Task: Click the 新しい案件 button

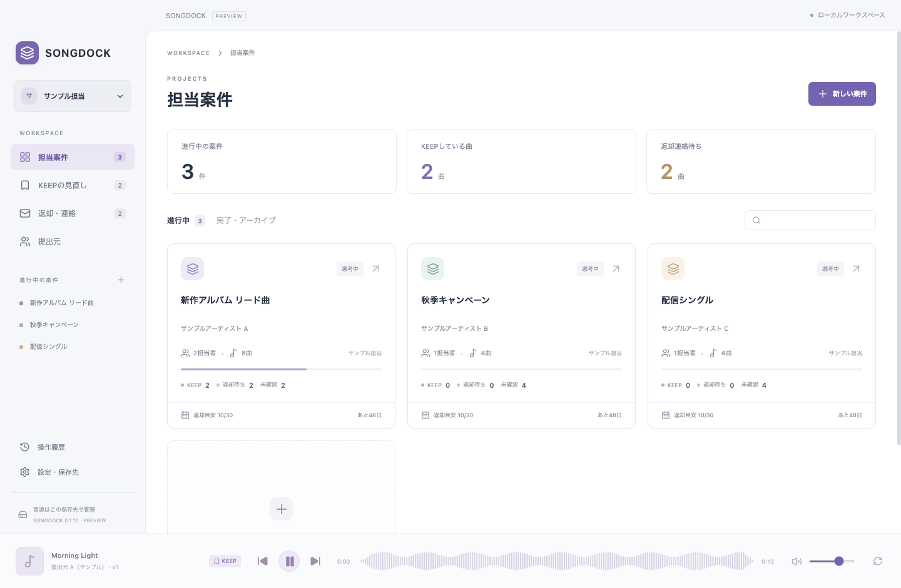Action: click(842, 94)
